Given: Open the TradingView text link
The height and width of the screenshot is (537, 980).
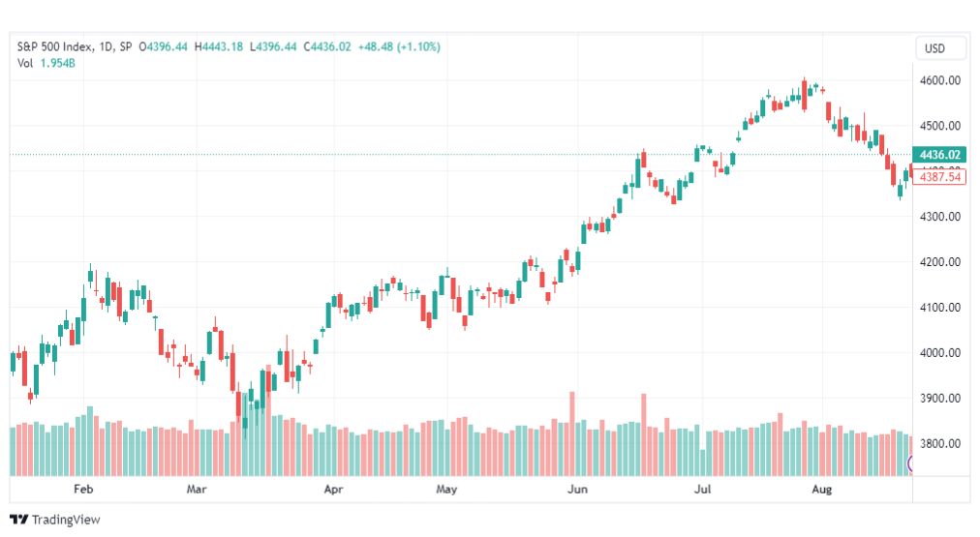Looking at the screenshot, I should pyautogui.click(x=66, y=520).
